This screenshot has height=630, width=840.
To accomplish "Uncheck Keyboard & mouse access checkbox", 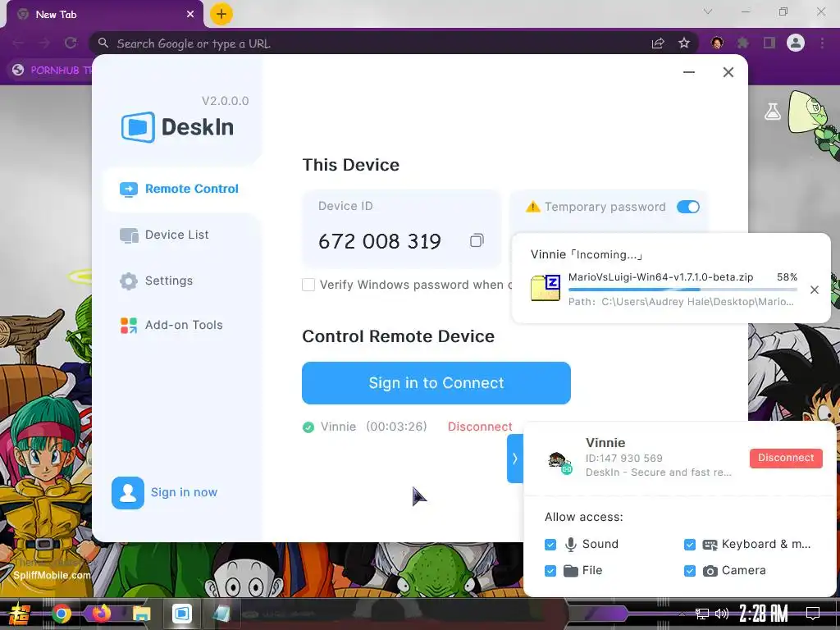I will [689, 545].
